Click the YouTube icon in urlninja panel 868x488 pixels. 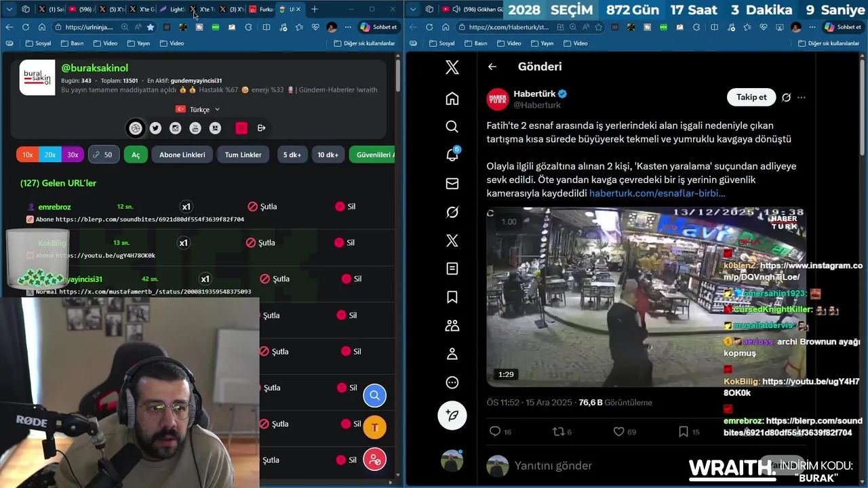(195, 128)
